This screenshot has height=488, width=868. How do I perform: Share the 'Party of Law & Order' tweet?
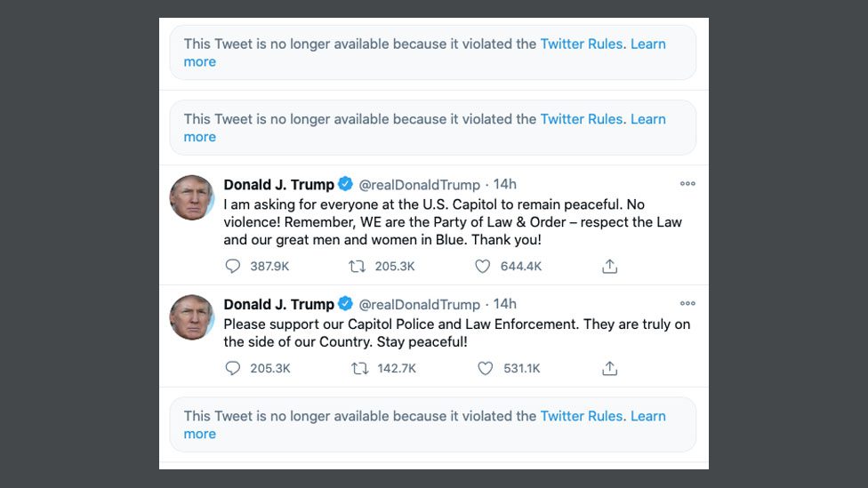click(x=609, y=266)
